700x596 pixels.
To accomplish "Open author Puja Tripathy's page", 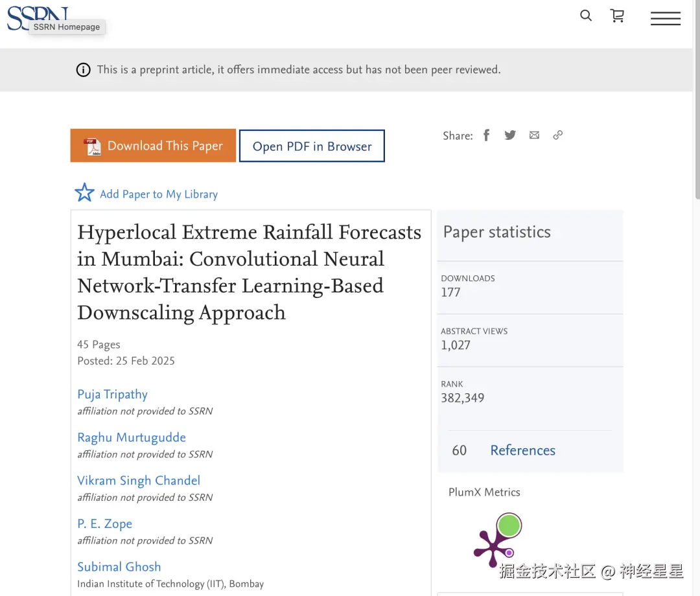I will click(x=113, y=395).
